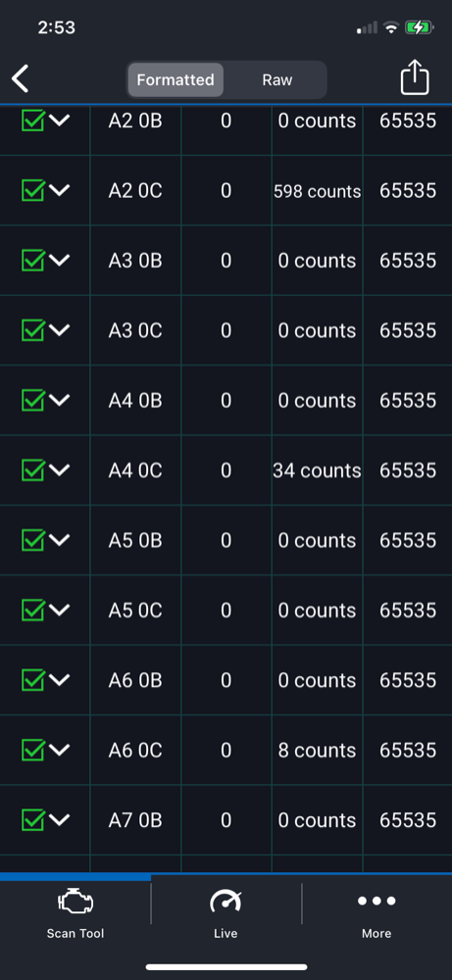This screenshot has height=980, width=452.
Task: Switch to the Raw view tab
Action: (276, 80)
